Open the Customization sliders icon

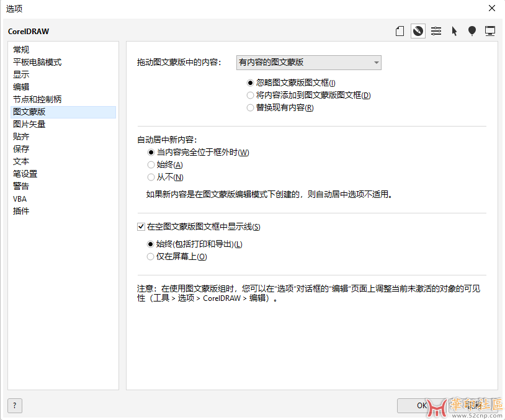pyautogui.click(x=436, y=31)
